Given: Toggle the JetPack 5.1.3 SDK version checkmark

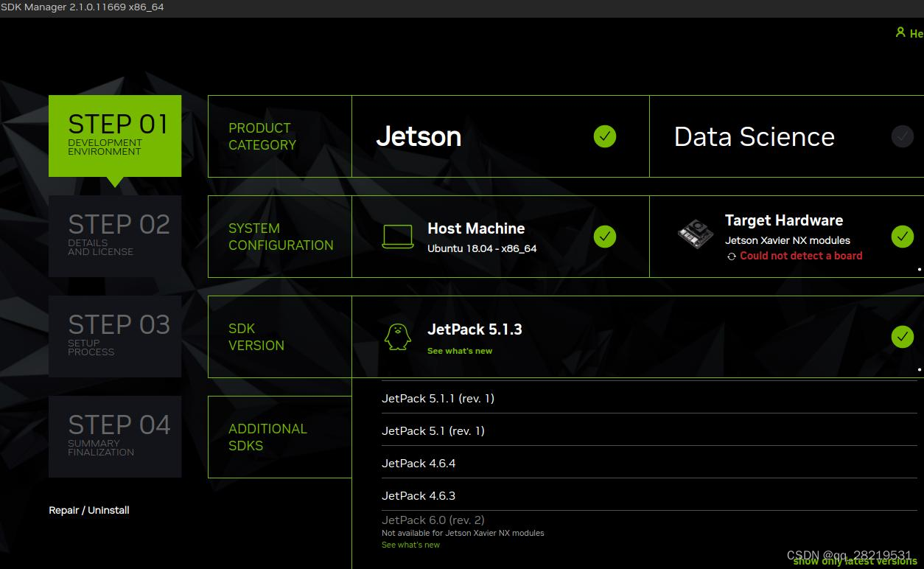Looking at the screenshot, I should click(x=903, y=337).
